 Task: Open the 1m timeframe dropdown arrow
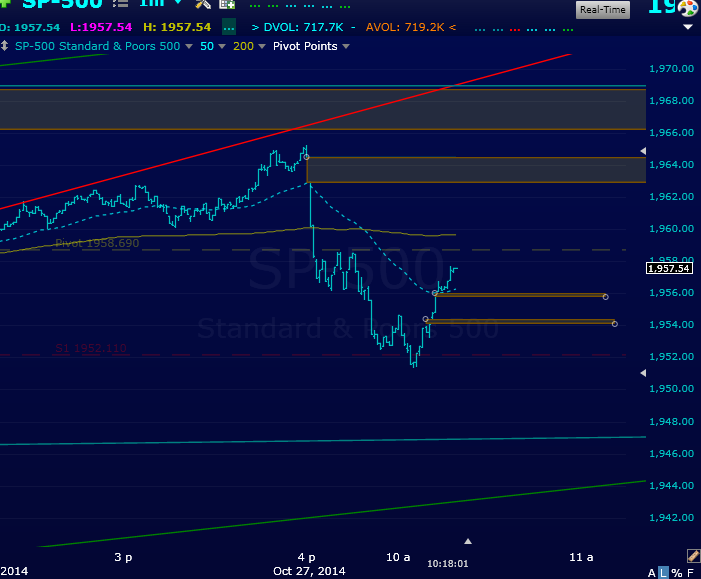pyautogui.click(x=178, y=2)
